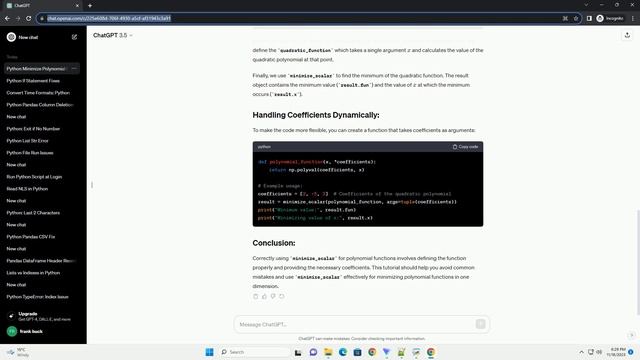Open the browser tab search dropdown arrow
Screen dimensions: 640x360
pos(586,5)
